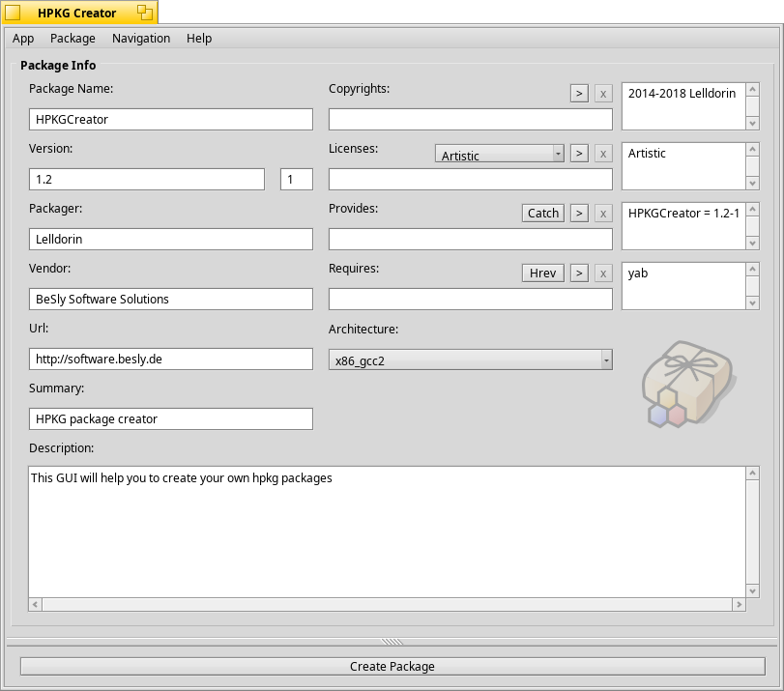Open the Artistic license dropdown
Screen dimensions: 784x691
pos(499,155)
